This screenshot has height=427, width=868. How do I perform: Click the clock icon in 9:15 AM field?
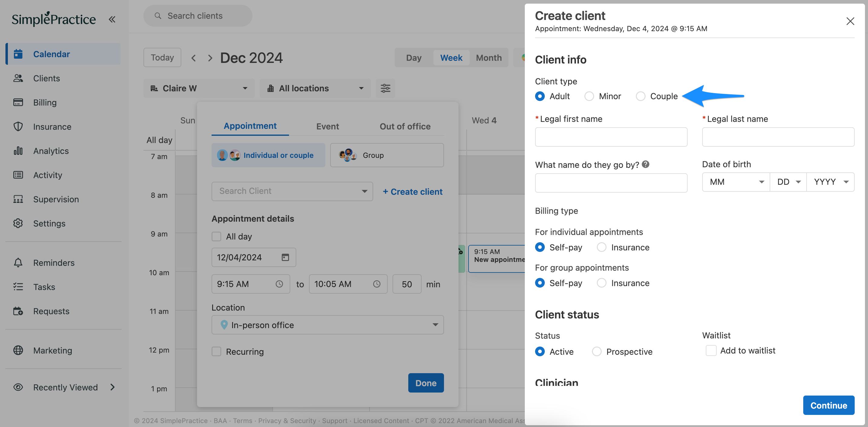(x=279, y=284)
